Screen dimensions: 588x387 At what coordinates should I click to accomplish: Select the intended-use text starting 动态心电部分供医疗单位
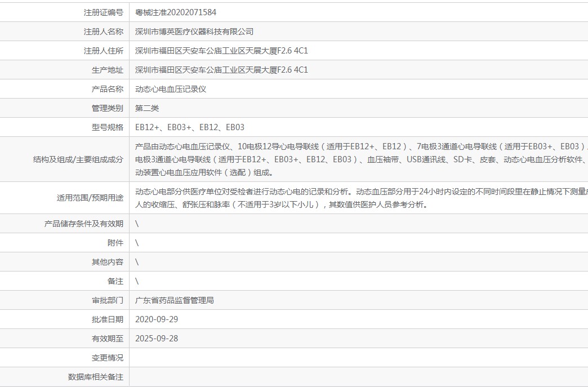(362, 198)
